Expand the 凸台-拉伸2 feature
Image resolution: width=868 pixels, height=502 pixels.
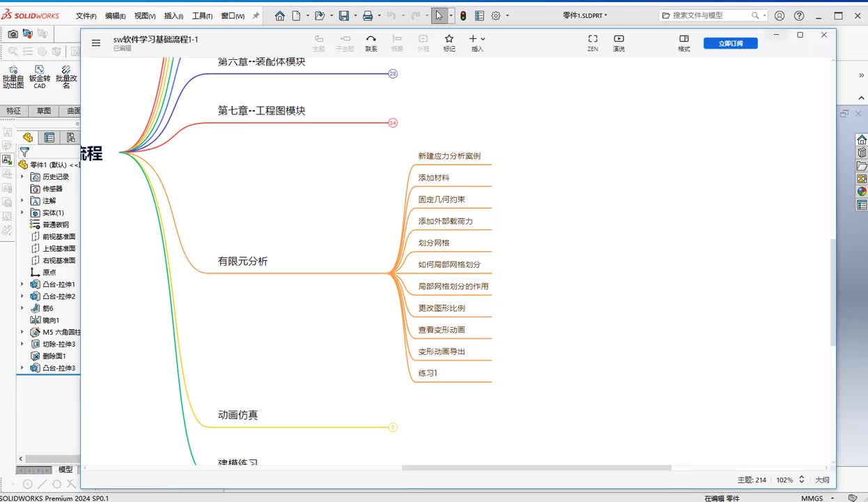click(22, 296)
